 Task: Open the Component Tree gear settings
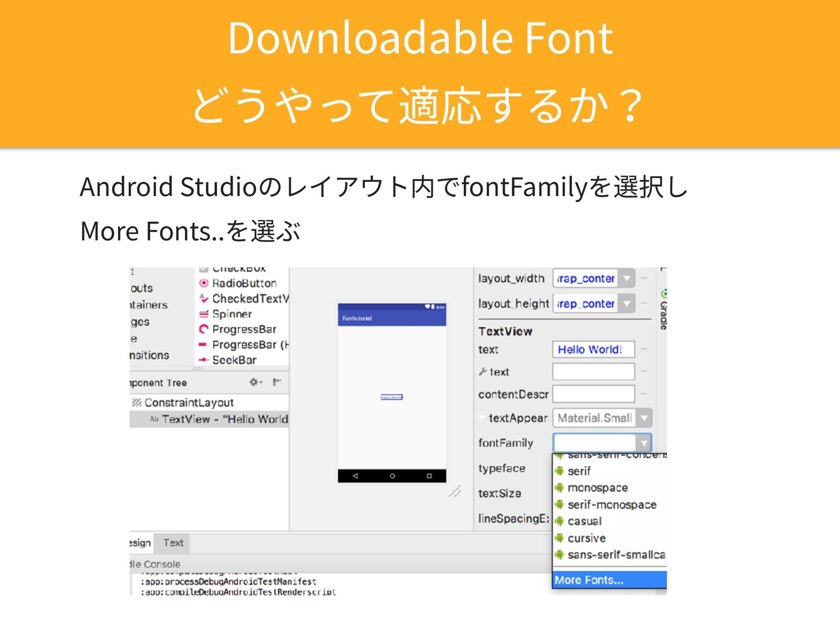[x=255, y=382]
